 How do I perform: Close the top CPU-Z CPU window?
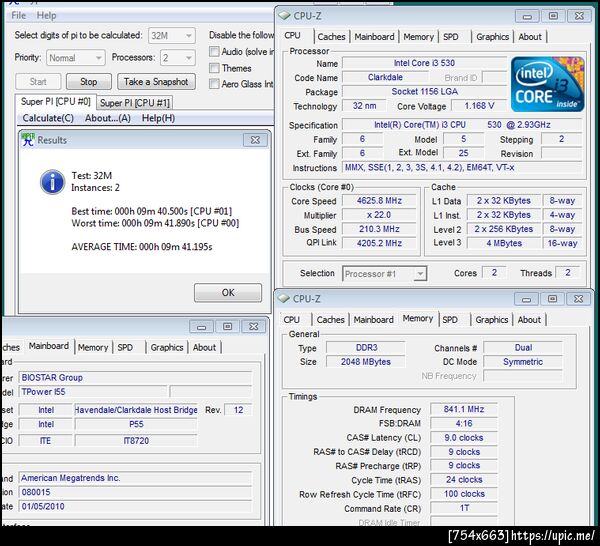(x=579, y=16)
